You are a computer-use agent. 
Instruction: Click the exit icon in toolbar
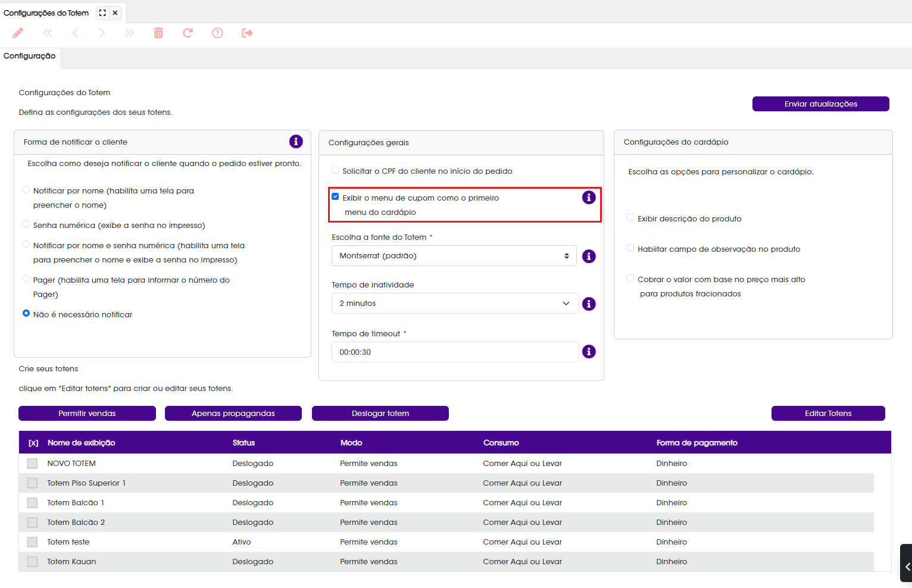pos(247,33)
